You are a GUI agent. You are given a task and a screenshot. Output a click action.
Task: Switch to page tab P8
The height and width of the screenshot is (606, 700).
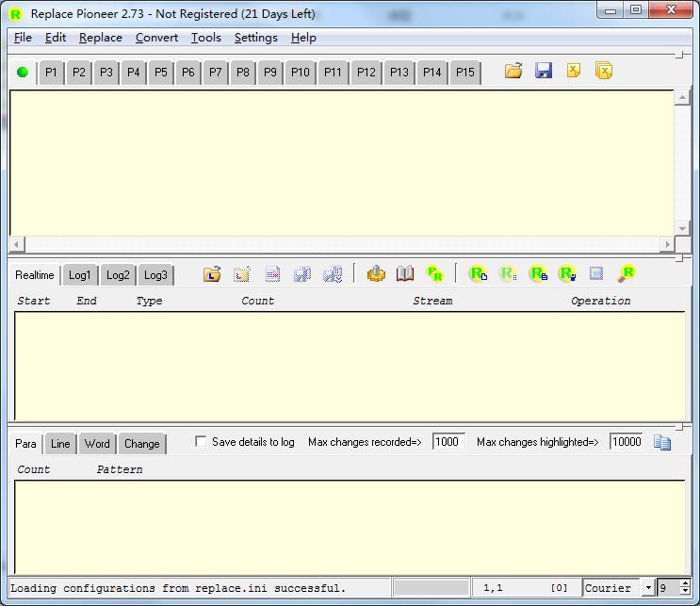(243, 73)
